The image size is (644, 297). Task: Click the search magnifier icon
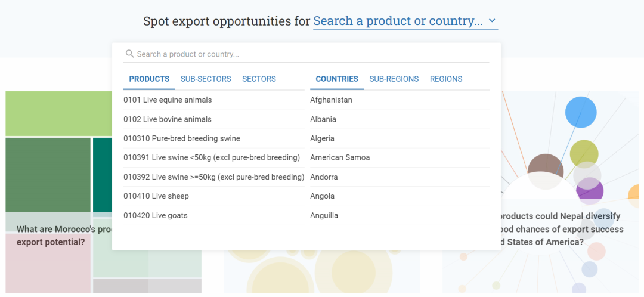129,54
